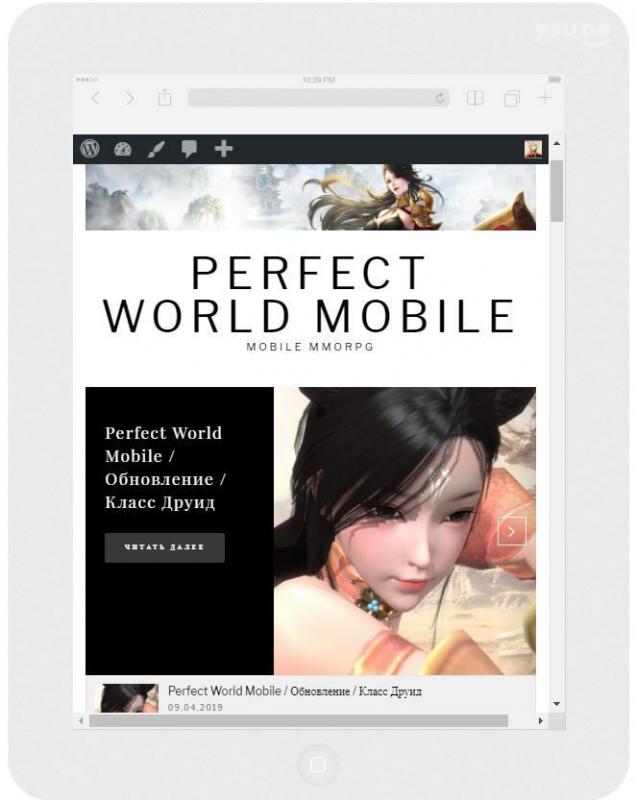This screenshot has height=800, width=636.
Task: Click horizontal scrollbar right arrow
Action: coord(541,720)
